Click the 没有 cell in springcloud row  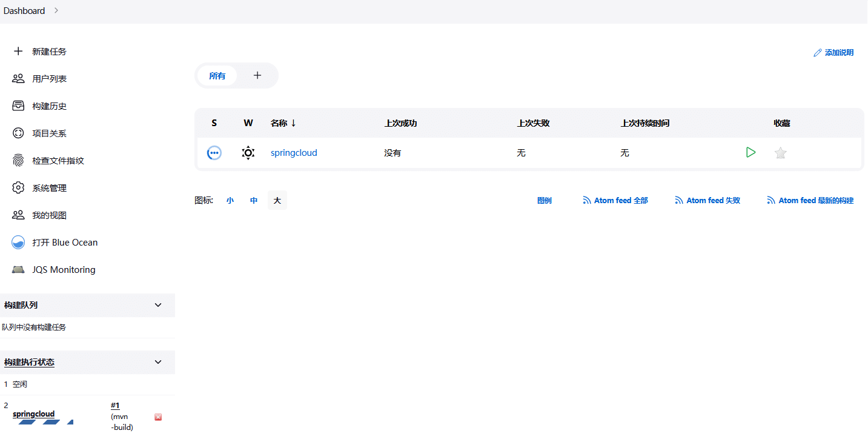click(393, 153)
